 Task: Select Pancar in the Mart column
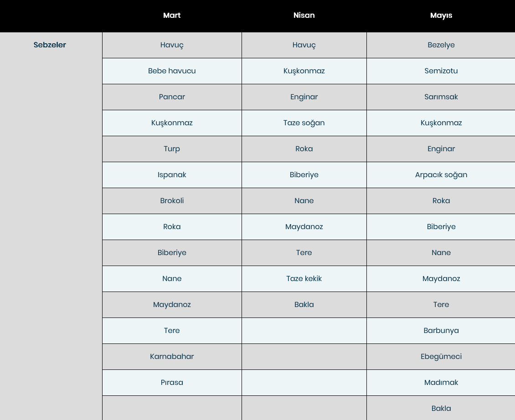tap(172, 97)
